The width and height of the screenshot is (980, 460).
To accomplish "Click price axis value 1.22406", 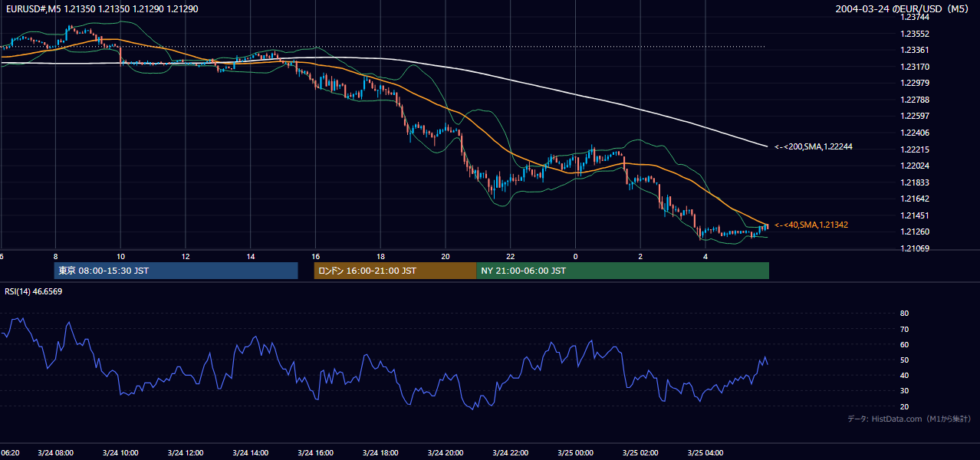I will tap(913, 133).
